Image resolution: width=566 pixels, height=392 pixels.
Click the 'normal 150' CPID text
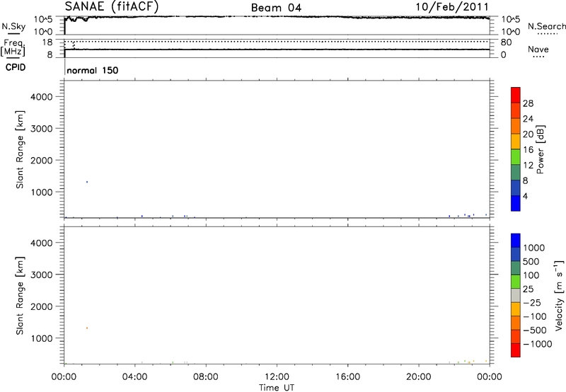point(93,70)
